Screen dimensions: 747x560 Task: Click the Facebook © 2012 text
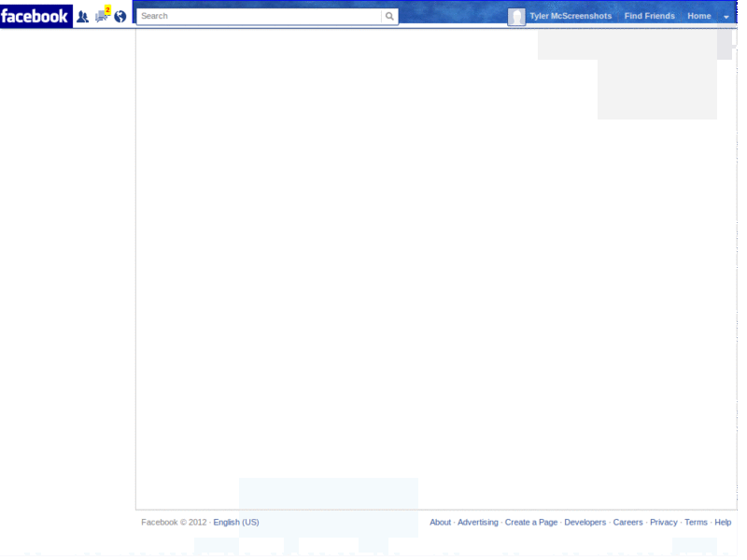(174, 523)
